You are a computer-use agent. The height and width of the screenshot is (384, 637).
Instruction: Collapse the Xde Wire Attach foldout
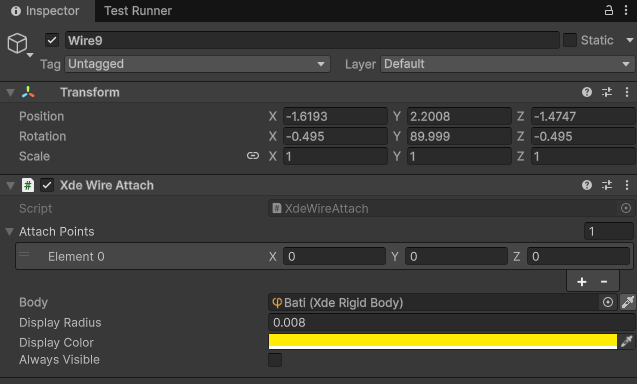(x=10, y=186)
